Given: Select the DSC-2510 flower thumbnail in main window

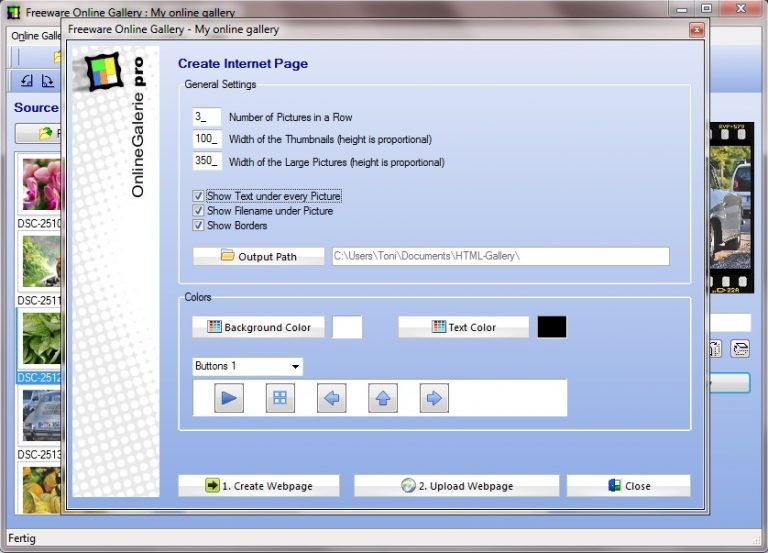Looking at the screenshot, I should coord(41,185).
